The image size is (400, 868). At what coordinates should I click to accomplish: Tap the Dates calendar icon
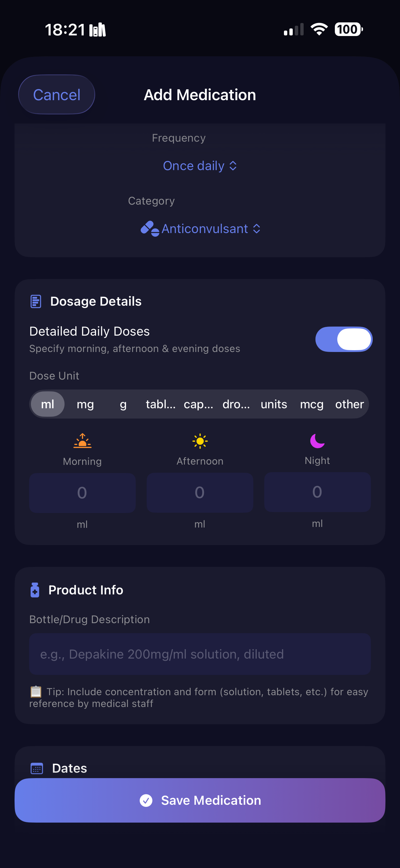pyautogui.click(x=37, y=769)
